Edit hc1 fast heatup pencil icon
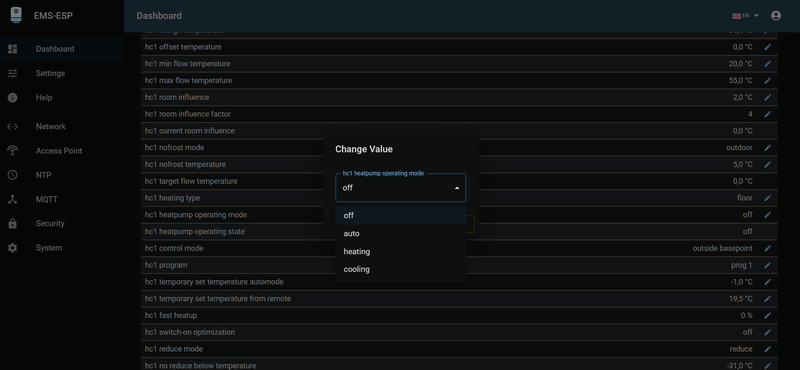This screenshot has width=800, height=370. click(x=767, y=316)
